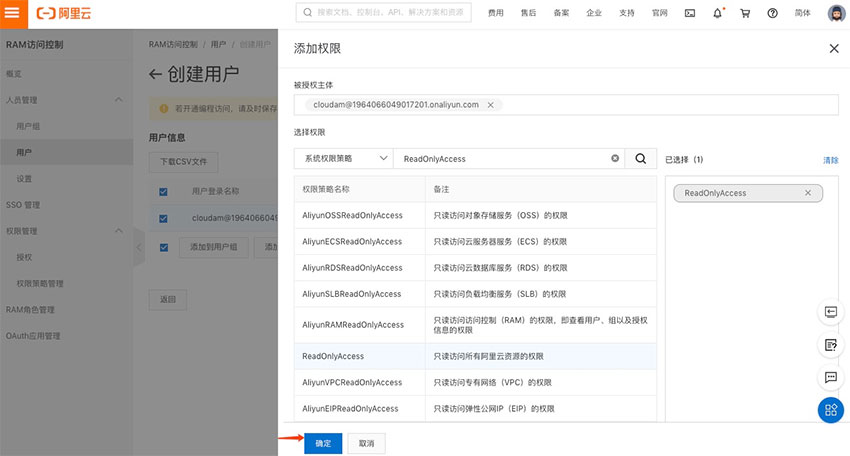
Task: Clear the ReadOnlyAccess search text
Action: point(615,158)
